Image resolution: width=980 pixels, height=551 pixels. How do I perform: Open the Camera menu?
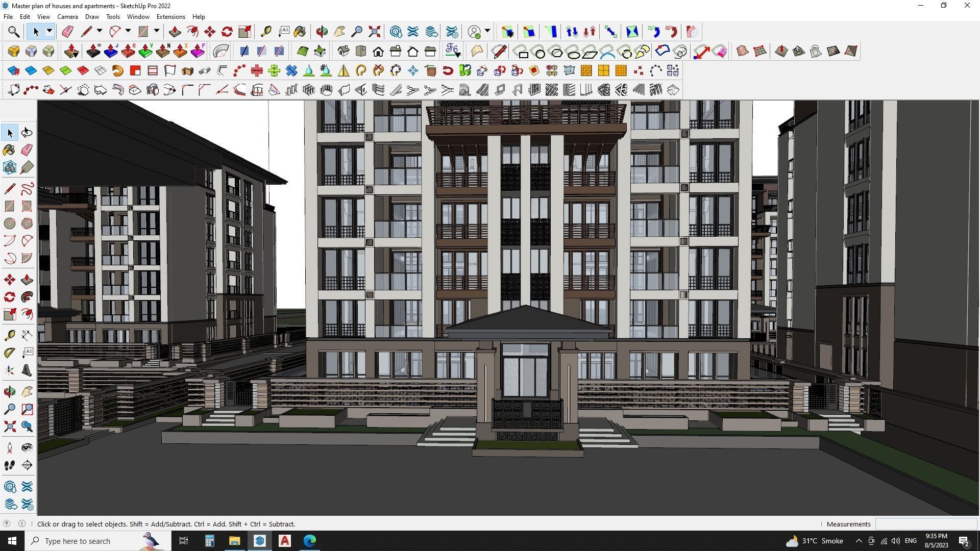67,16
